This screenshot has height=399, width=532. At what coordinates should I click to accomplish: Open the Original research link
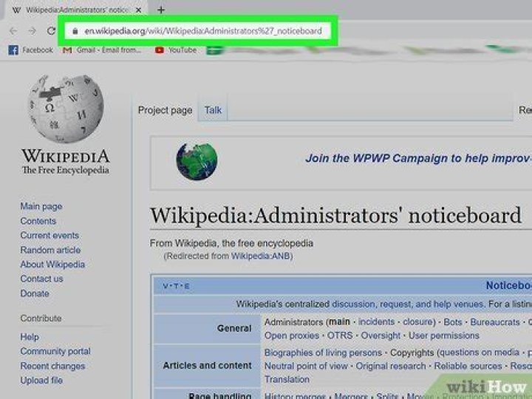tap(391, 366)
